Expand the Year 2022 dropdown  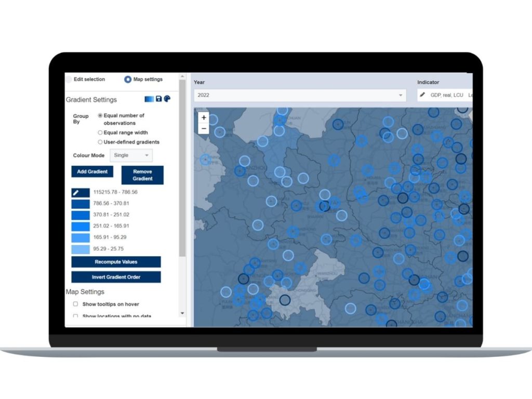pos(400,96)
